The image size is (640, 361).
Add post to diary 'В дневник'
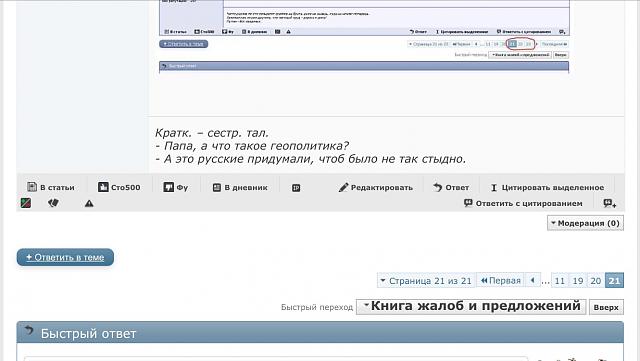[240, 187]
